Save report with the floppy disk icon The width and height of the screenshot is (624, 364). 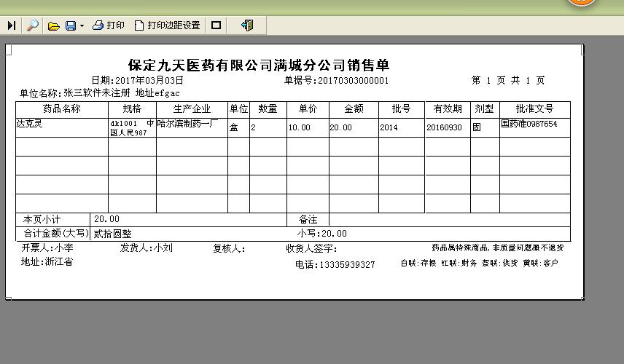click(x=71, y=25)
